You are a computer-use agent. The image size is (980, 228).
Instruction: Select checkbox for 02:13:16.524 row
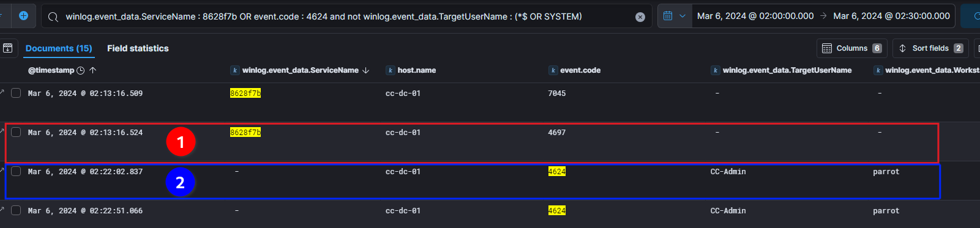[16, 132]
